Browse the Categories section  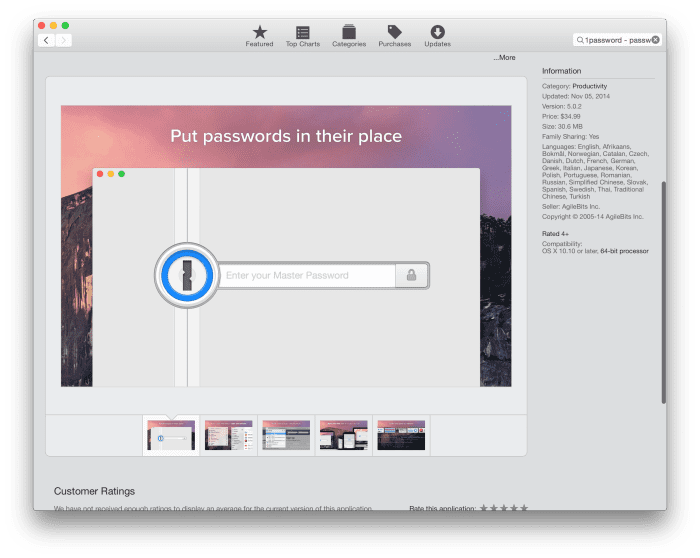click(x=349, y=36)
